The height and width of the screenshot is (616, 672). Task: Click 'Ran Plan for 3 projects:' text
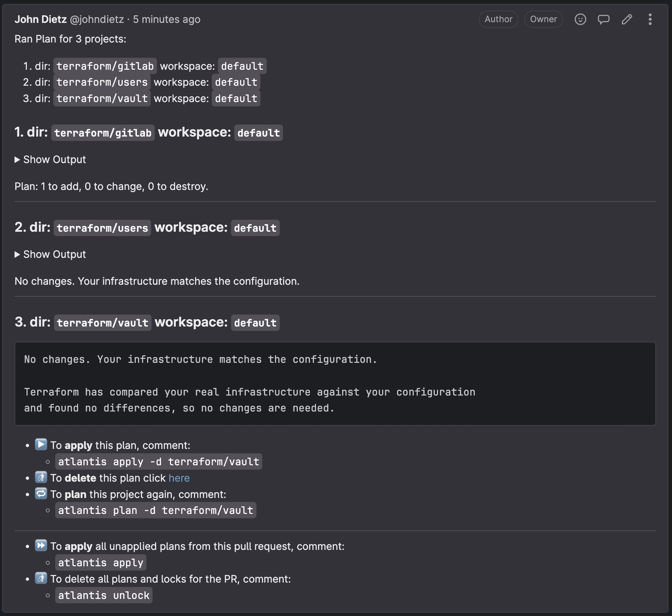(70, 39)
